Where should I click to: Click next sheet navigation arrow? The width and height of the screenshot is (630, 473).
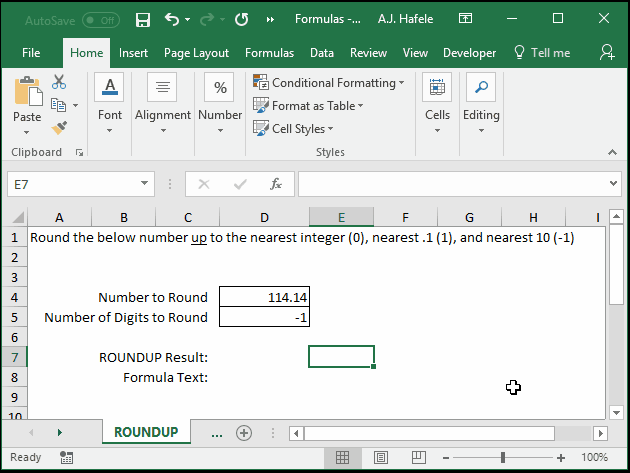(x=60, y=432)
